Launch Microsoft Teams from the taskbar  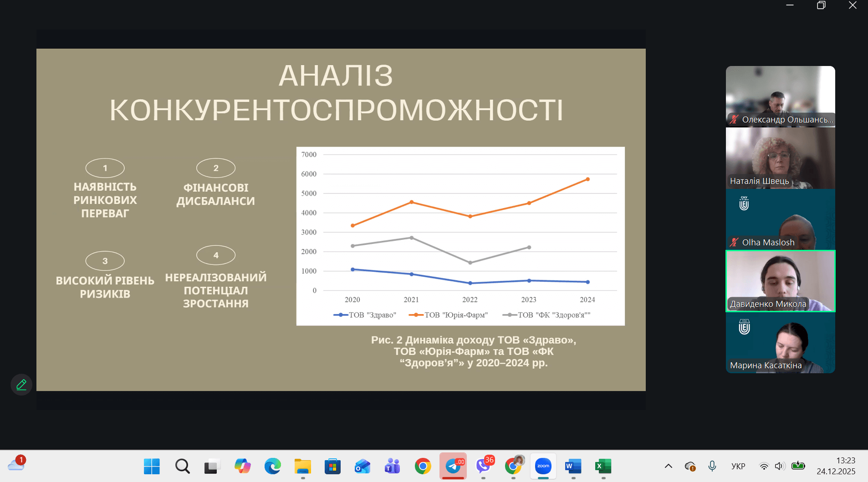pyautogui.click(x=393, y=466)
